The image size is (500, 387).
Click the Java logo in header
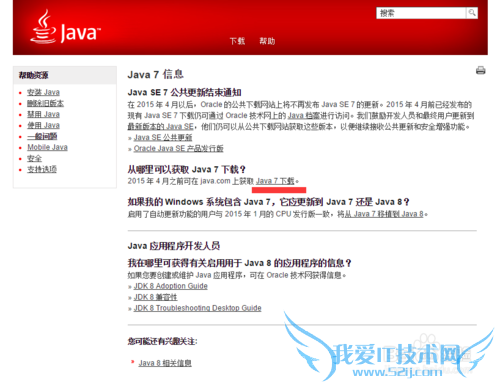pos(65,27)
